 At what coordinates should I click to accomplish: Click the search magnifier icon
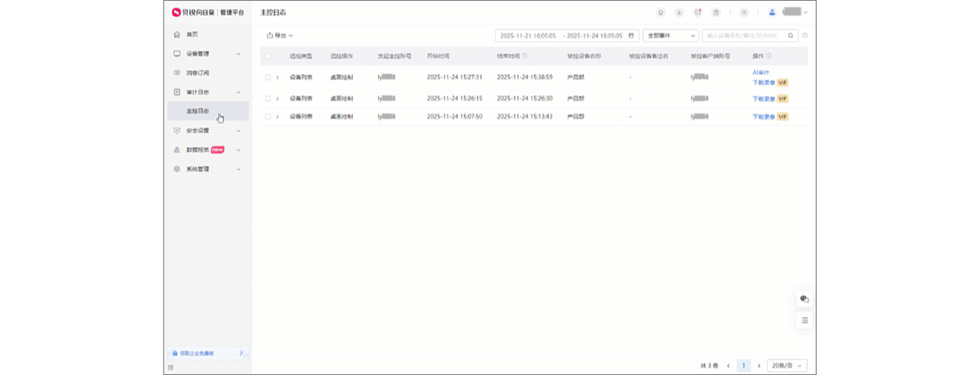coord(791,36)
